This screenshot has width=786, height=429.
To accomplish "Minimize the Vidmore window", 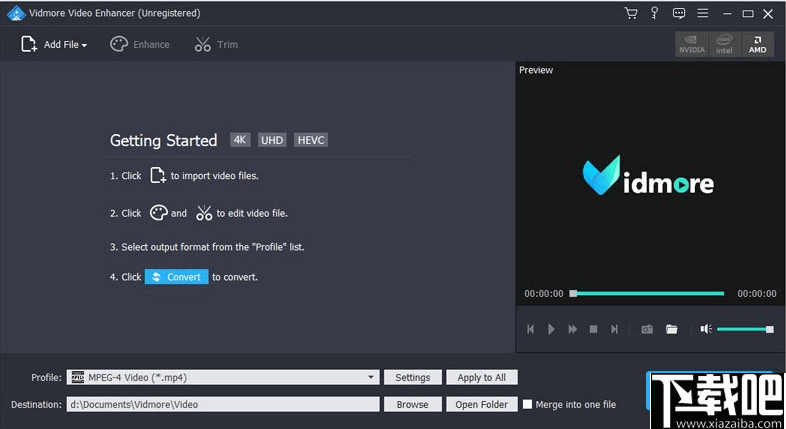I will [727, 14].
